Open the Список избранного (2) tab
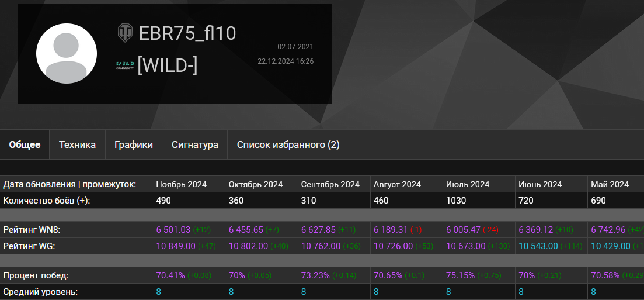Image resolution: width=644 pixels, height=300 pixels. click(x=288, y=144)
